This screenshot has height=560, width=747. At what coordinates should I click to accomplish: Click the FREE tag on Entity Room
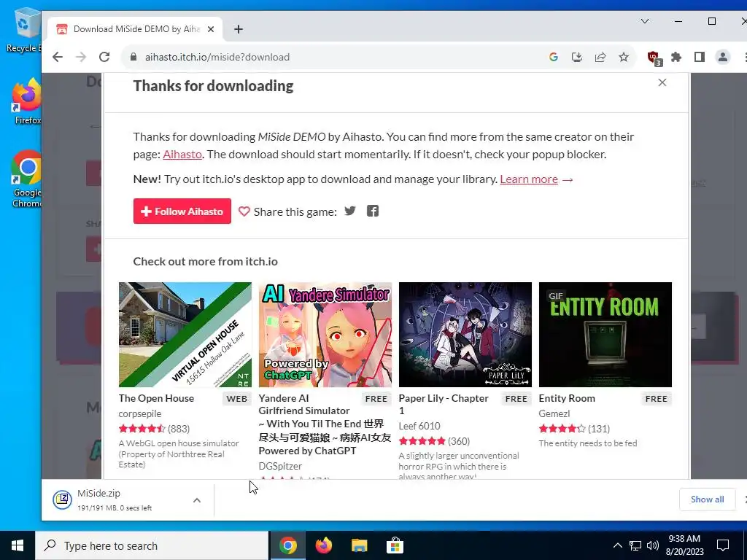(x=656, y=399)
